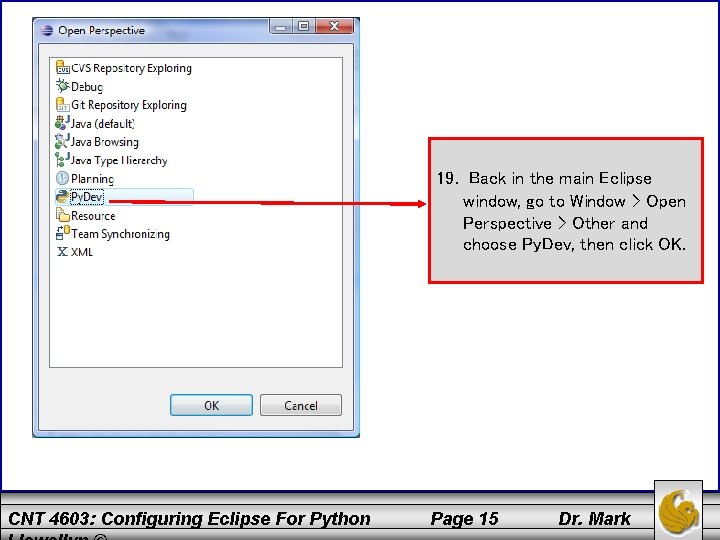Choose Java Browsing label
Image resolution: width=720 pixels, height=540 pixels.
click(105, 142)
